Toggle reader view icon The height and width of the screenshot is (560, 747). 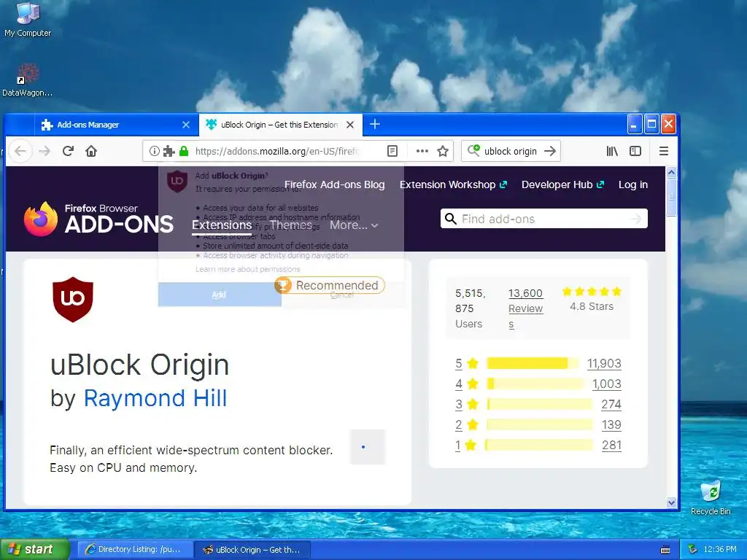tap(392, 151)
